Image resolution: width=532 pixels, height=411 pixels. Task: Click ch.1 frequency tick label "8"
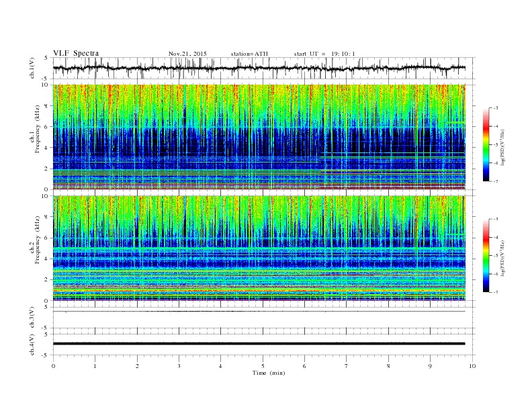(x=47, y=106)
